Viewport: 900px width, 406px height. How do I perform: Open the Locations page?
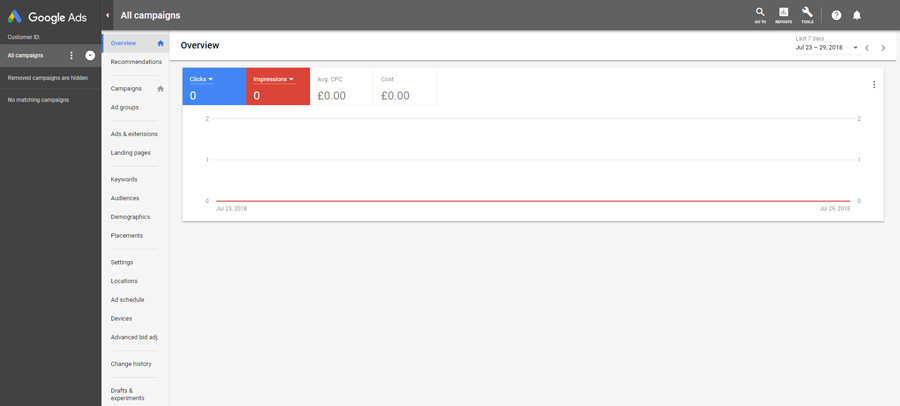(124, 281)
